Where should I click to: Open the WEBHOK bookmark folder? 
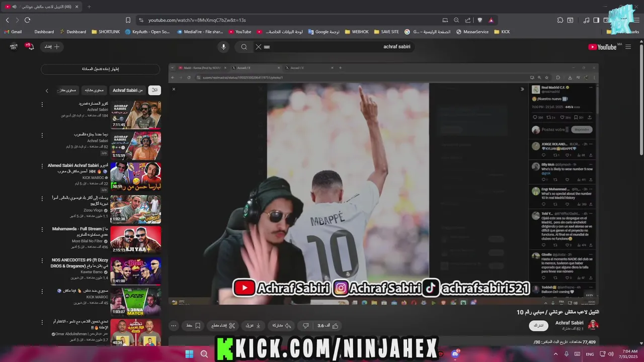357,32
